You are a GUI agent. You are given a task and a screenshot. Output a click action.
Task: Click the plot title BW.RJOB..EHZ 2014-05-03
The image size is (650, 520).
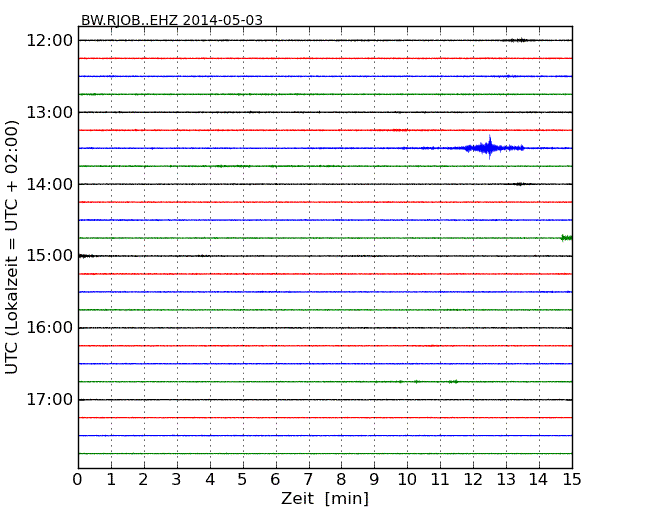coord(172,20)
